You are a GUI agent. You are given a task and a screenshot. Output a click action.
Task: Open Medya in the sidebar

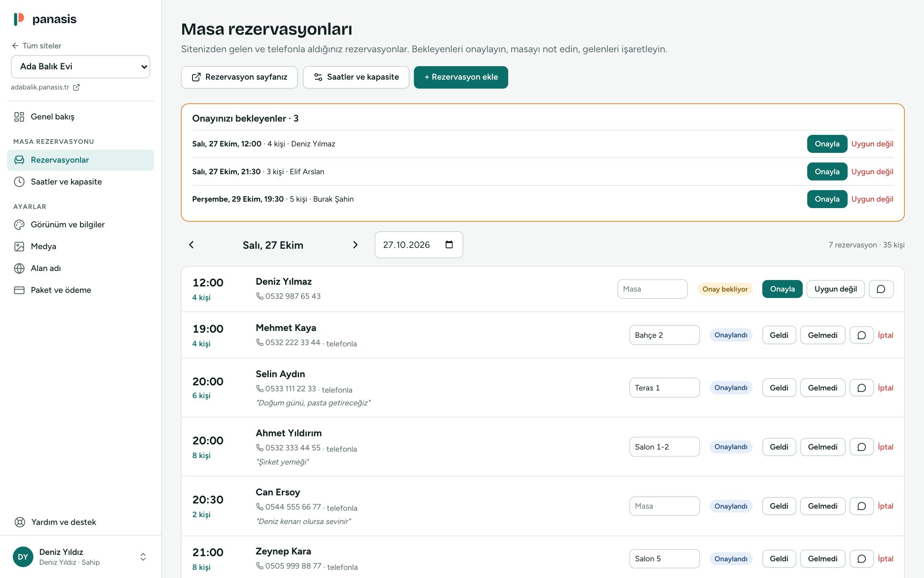[x=80, y=247]
